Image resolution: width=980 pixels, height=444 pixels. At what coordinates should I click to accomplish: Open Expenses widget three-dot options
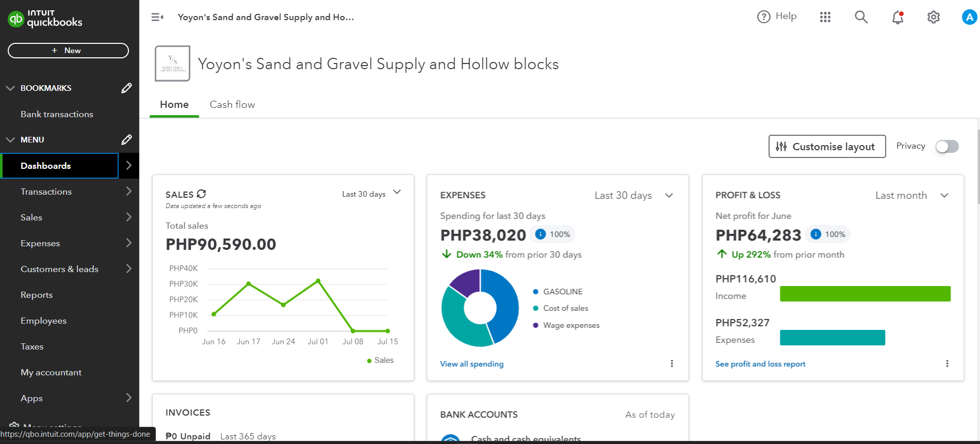click(x=672, y=363)
